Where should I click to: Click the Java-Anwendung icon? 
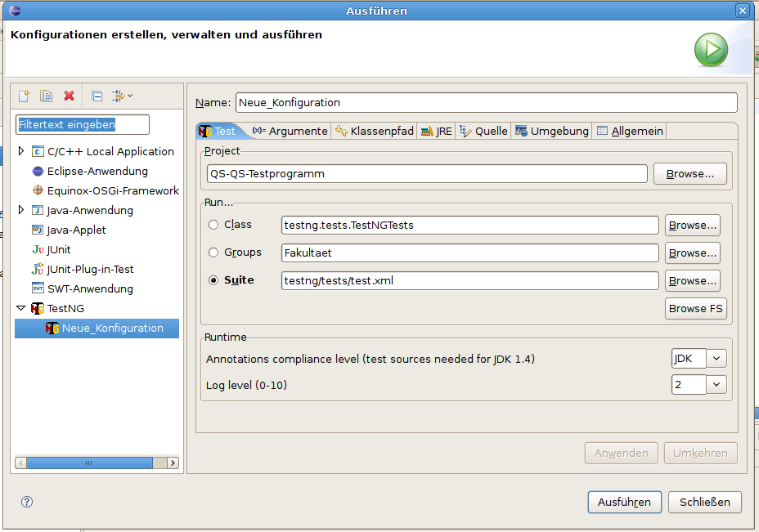click(38, 210)
